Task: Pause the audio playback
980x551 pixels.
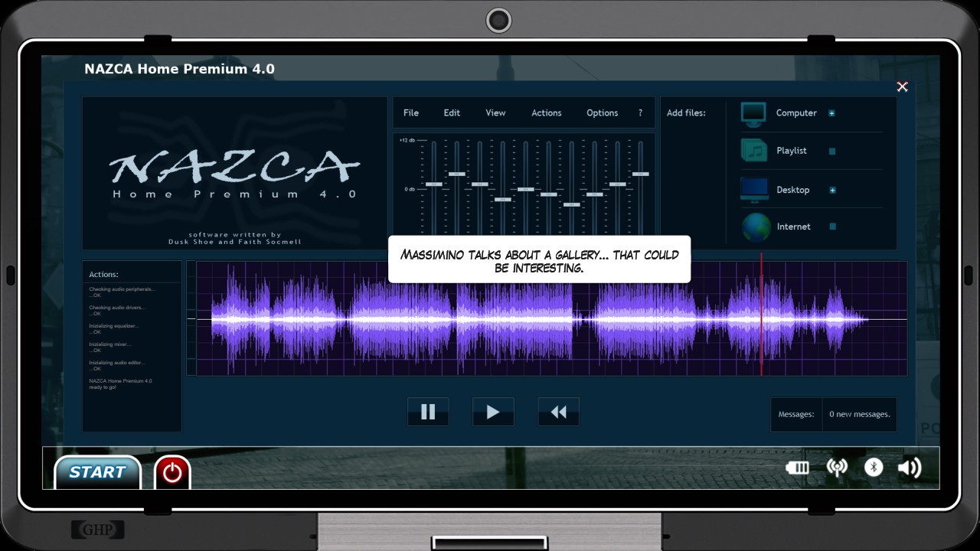Action: (428, 412)
